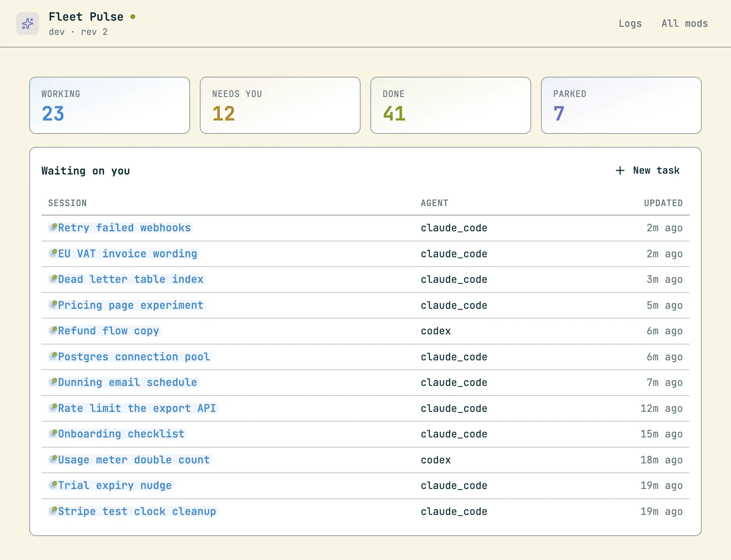Screen dimensions: 731x560
Task: Open the Working 23 summary card
Action: click(110, 105)
